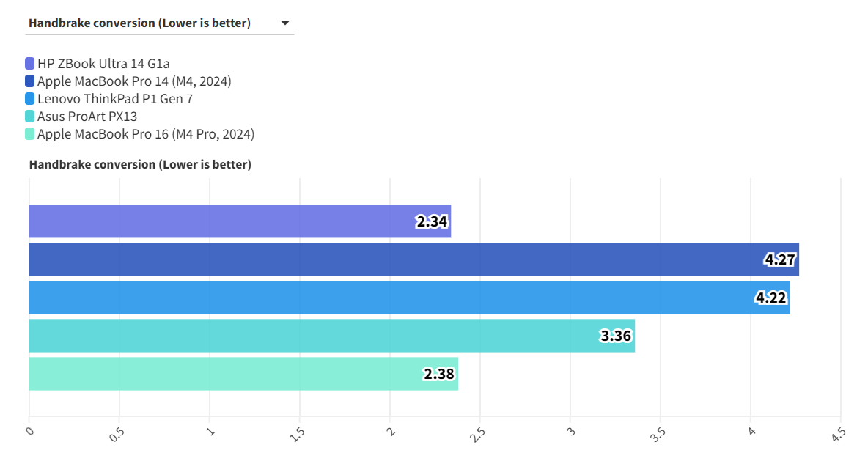Image resolution: width=868 pixels, height=453 pixels.
Task: Click the Lenovo ThinkPad P1 Gen 7 swatch
Action: (x=30, y=99)
